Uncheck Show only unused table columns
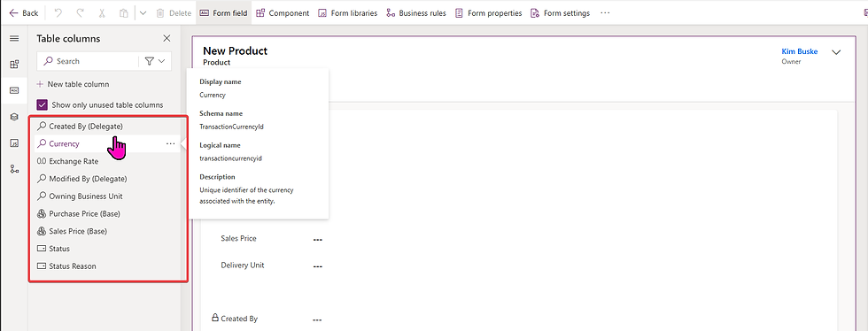 [42, 104]
